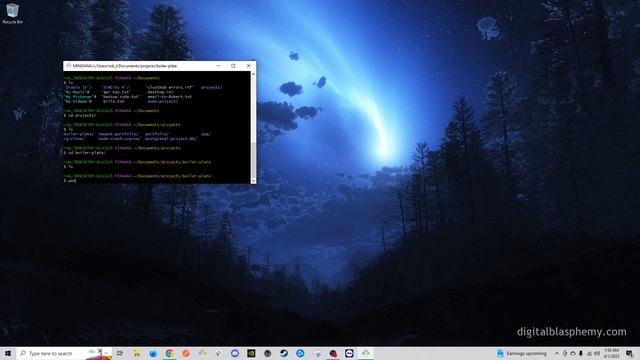Screen dimensions: 640x360
Task: Open the red round taskbar icon
Action: click(333, 353)
